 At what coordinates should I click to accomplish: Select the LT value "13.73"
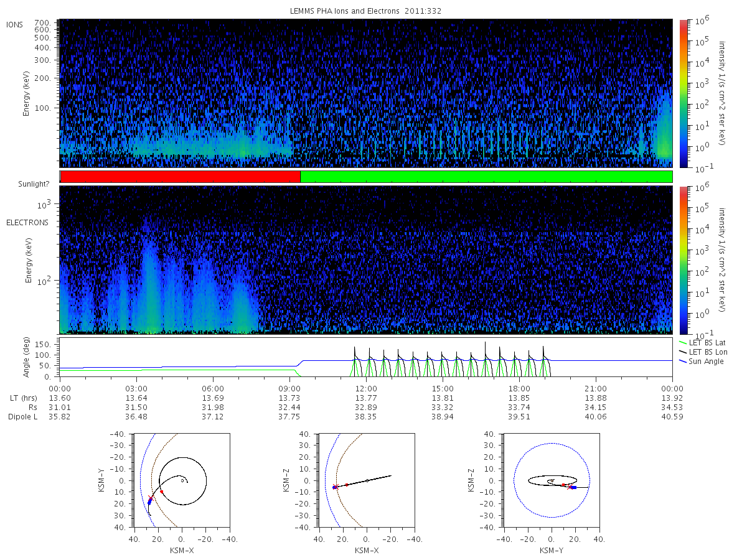289,397
